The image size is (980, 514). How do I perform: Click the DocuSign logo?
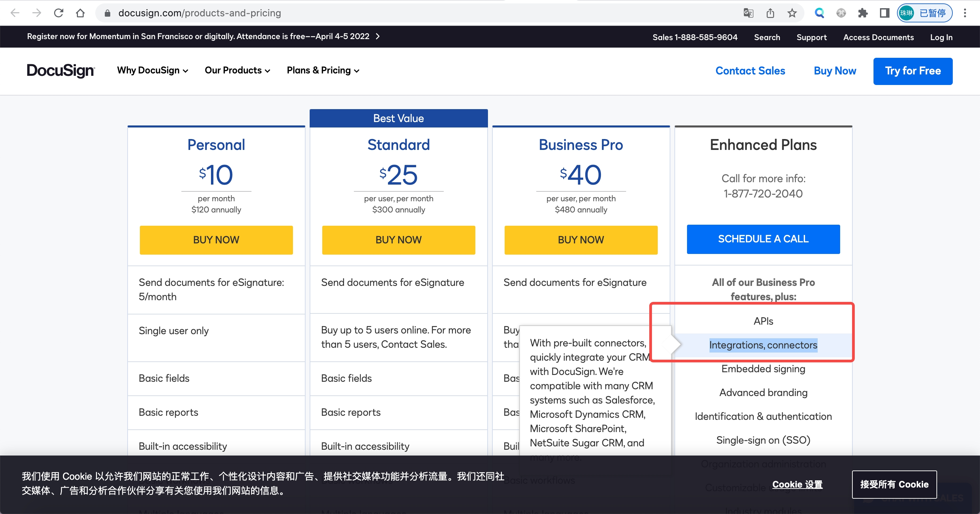point(60,70)
